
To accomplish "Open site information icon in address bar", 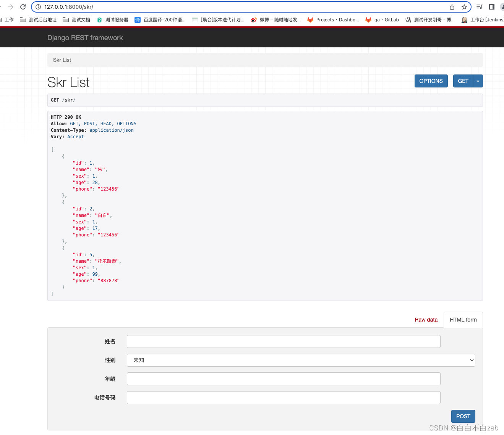I will coord(38,7).
